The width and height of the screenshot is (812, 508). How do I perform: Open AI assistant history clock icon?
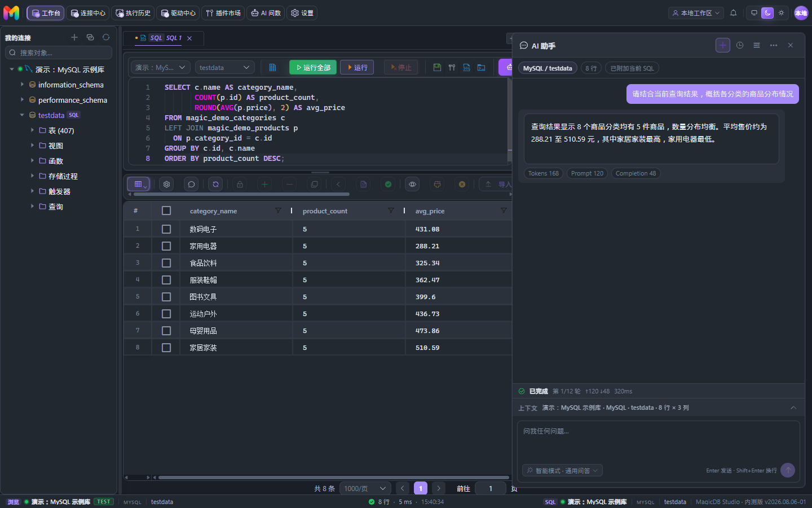coord(740,45)
